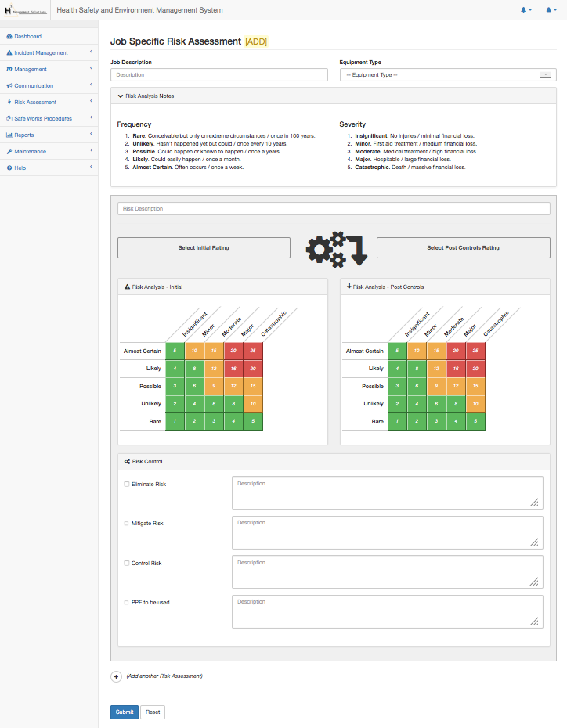Screen dimensions: 567x728
Task: Click the Submit button
Action: point(124,712)
